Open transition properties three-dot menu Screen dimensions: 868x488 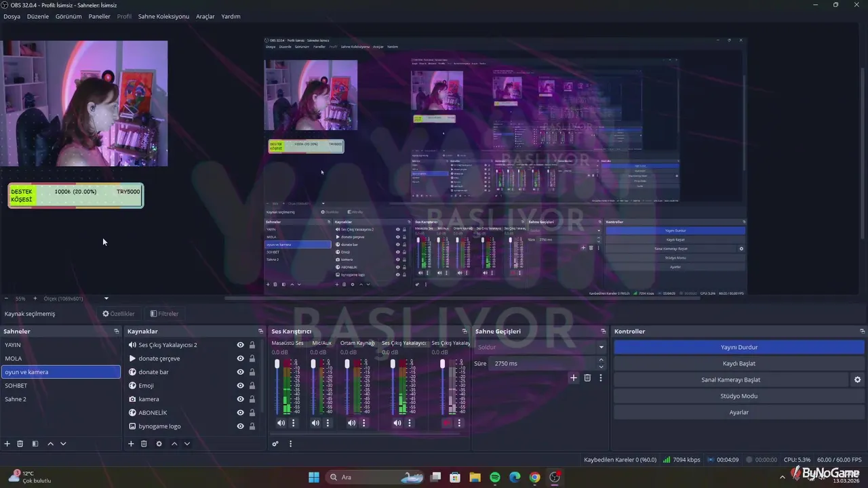coord(600,378)
